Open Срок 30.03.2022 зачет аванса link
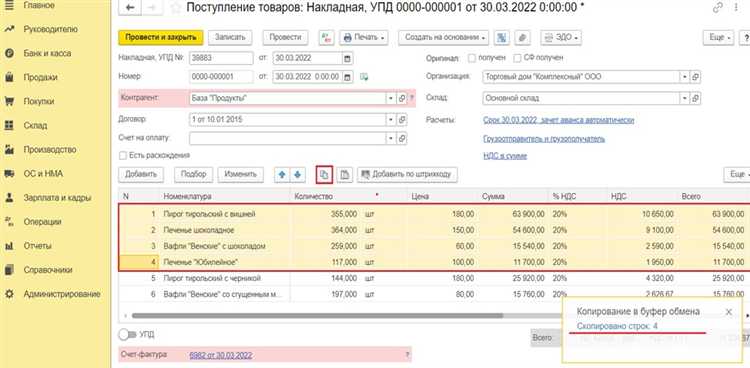The width and height of the screenshot is (750, 368). click(x=559, y=120)
